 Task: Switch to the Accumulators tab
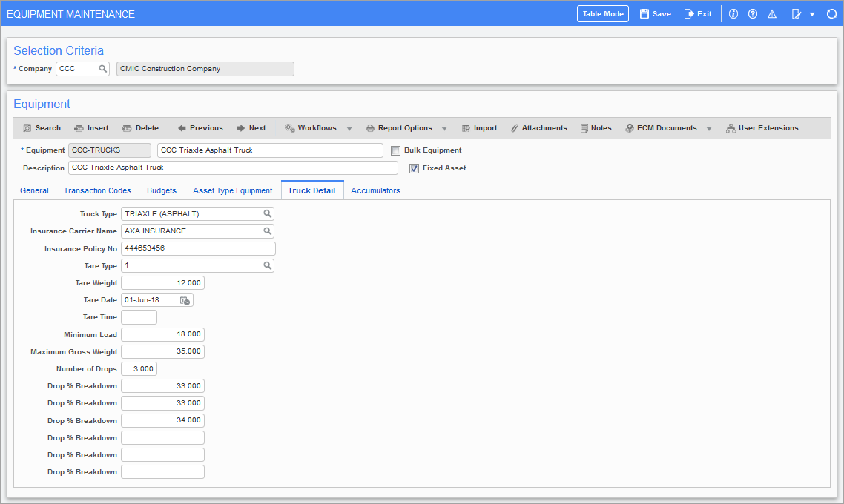click(x=375, y=191)
